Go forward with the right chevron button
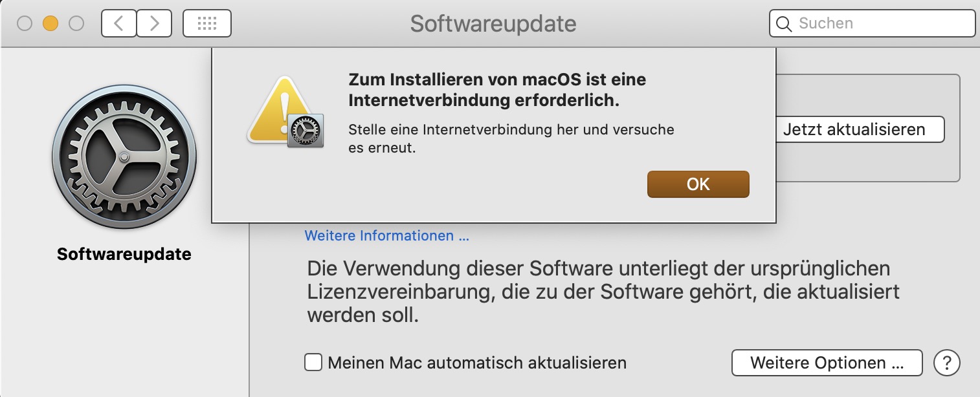This screenshot has width=980, height=397. [x=154, y=24]
